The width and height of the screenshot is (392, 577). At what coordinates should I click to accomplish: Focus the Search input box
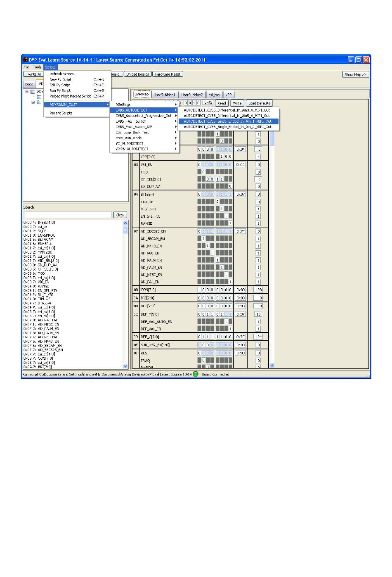coord(68,215)
